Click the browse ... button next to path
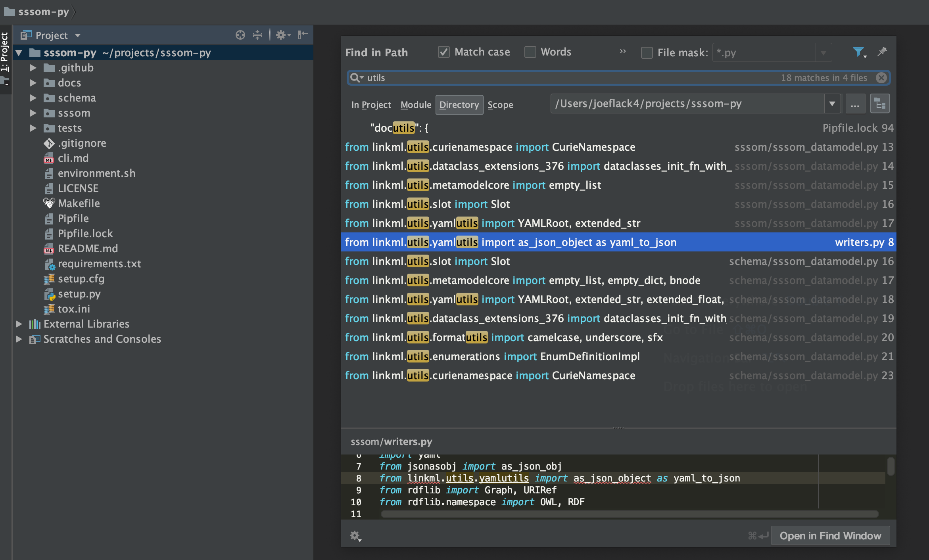The width and height of the screenshot is (929, 560). [x=855, y=104]
